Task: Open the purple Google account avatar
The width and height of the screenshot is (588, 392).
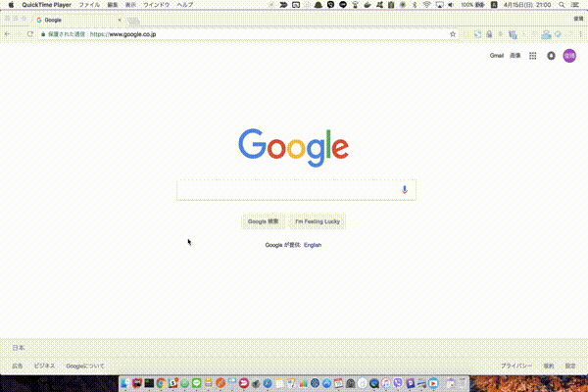Action: coord(569,56)
